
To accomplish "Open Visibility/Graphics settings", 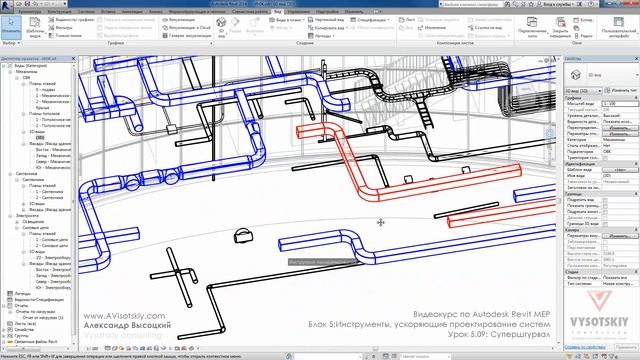I will [71, 20].
